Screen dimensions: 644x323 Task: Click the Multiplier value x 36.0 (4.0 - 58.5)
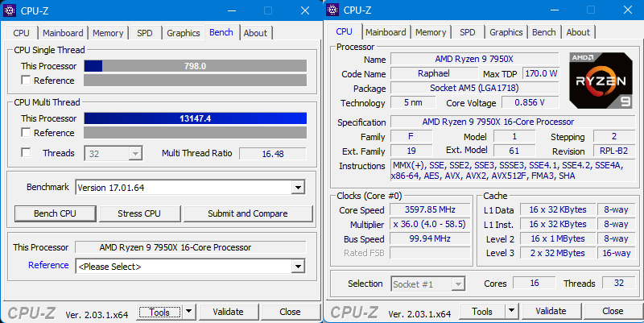pyautogui.click(x=430, y=225)
